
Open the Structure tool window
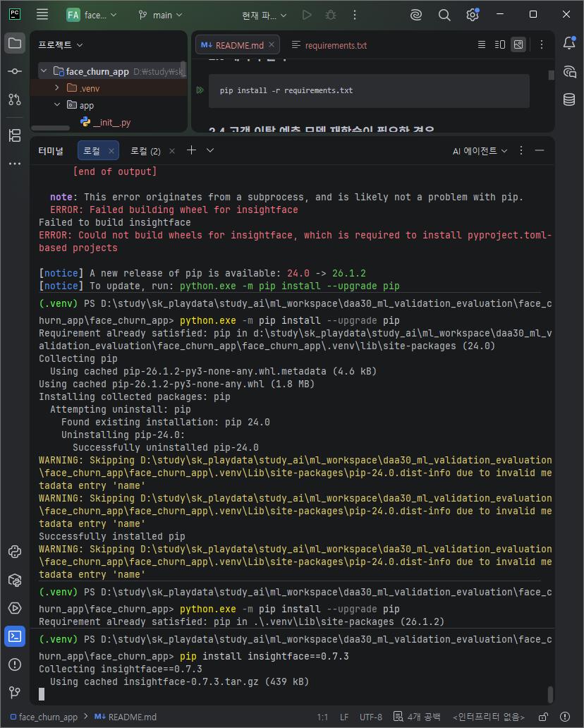pyautogui.click(x=15, y=135)
